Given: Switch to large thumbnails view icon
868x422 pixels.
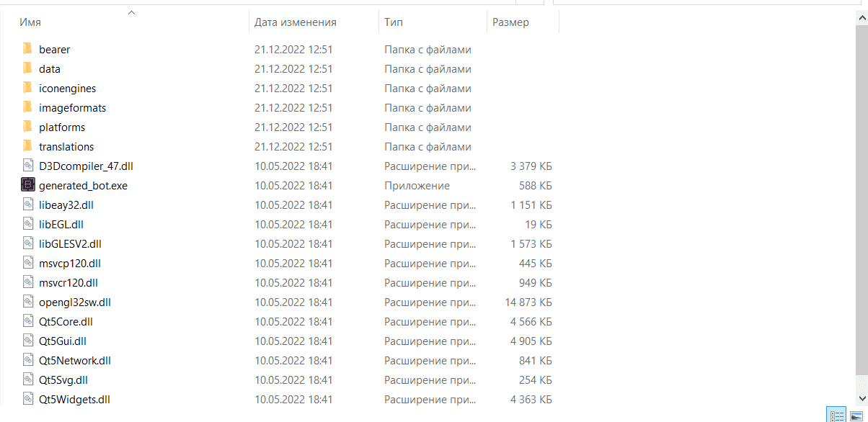Looking at the screenshot, I should point(856,416).
